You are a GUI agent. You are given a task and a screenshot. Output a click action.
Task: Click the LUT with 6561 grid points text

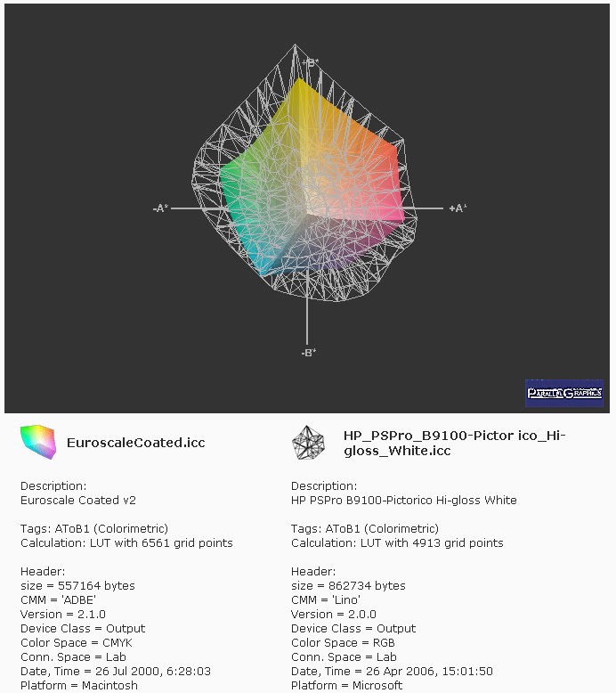161,543
